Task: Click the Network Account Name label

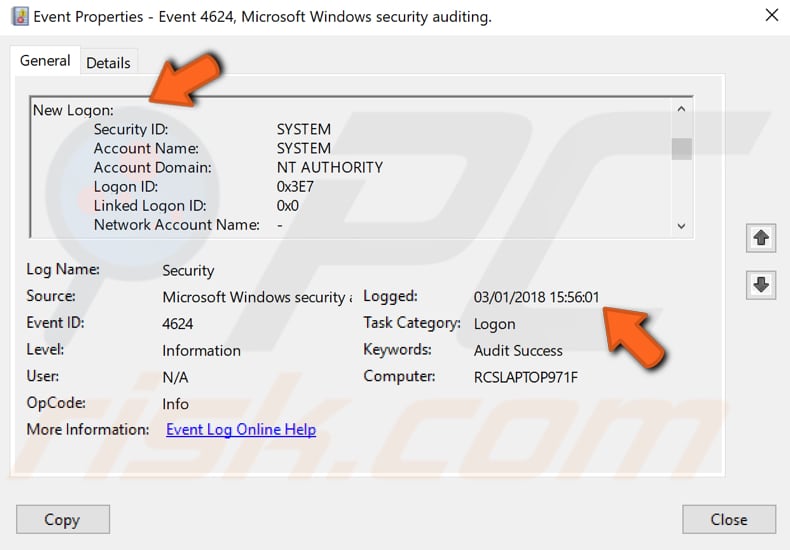Action: 177,225
